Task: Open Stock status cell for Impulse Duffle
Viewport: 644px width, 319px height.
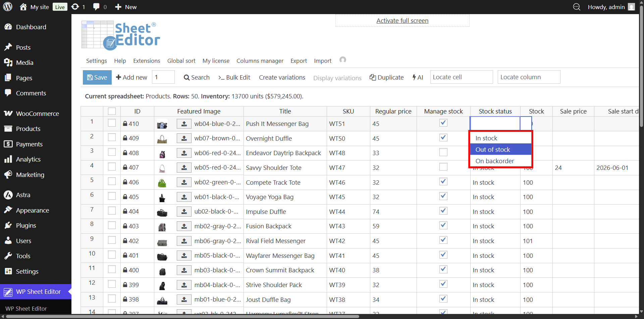Action: (x=495, y=212)
